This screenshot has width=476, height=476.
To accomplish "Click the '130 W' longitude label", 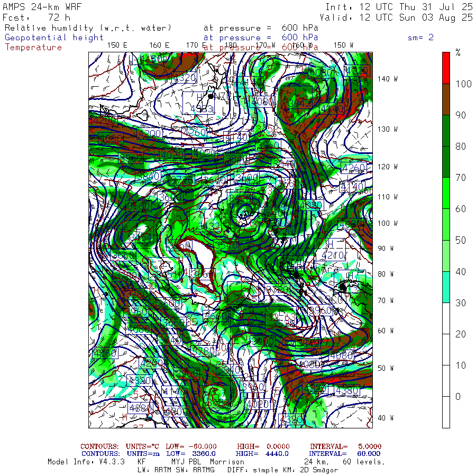I will (x=388, y=130).
